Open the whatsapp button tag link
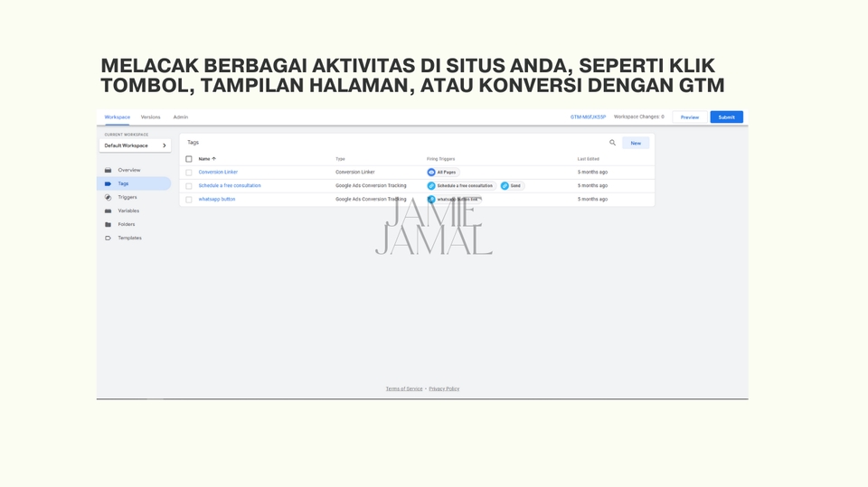868x487 pixels. tap(217, 199)
